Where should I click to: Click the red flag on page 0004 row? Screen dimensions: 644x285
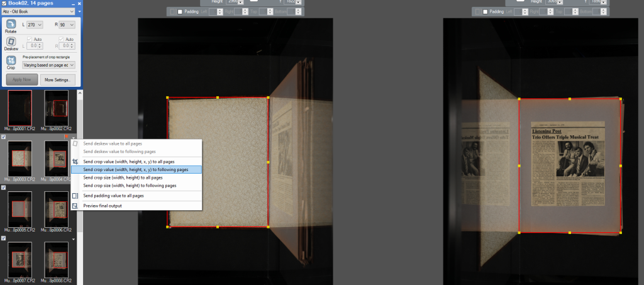(x=65, y=136)
